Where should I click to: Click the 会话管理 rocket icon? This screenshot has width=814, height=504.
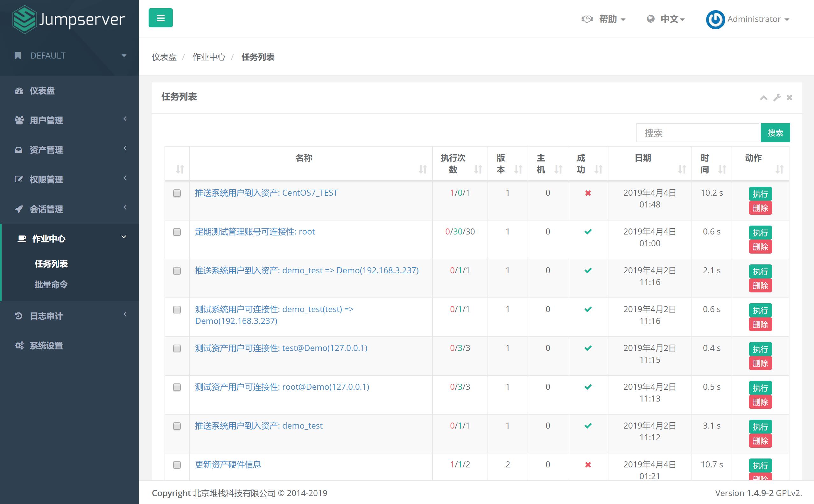[x=19, y=209]
